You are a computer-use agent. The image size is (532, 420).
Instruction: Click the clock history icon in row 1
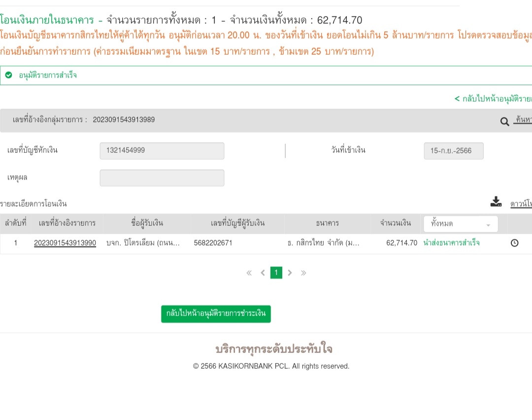click(x=514, y=243)
